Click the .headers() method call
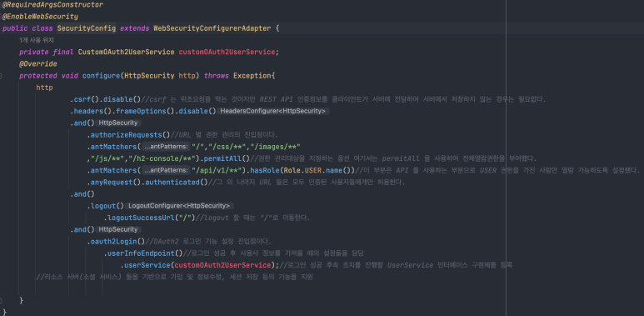 click(x=91, y=112)
